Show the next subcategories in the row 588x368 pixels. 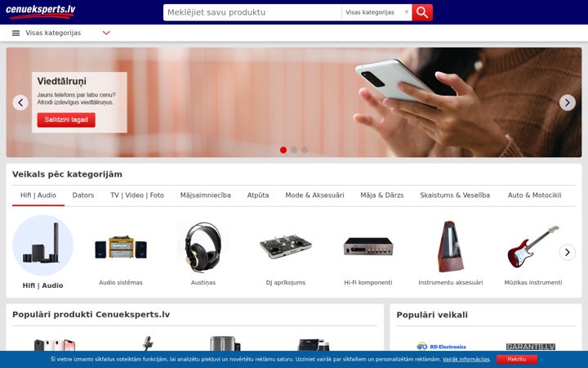pos(568,253)
